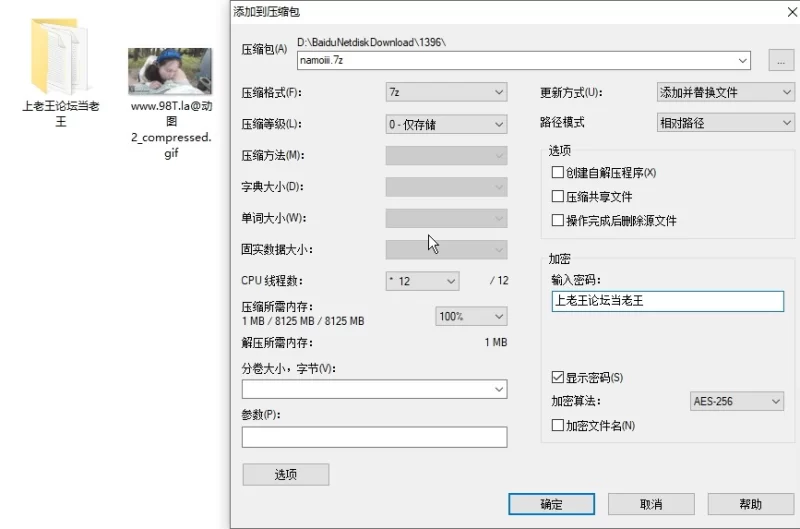Viewport: 800px width, 529px height.
Task: Tick the 压缩共享文件 checkbox
Action: 558,196
